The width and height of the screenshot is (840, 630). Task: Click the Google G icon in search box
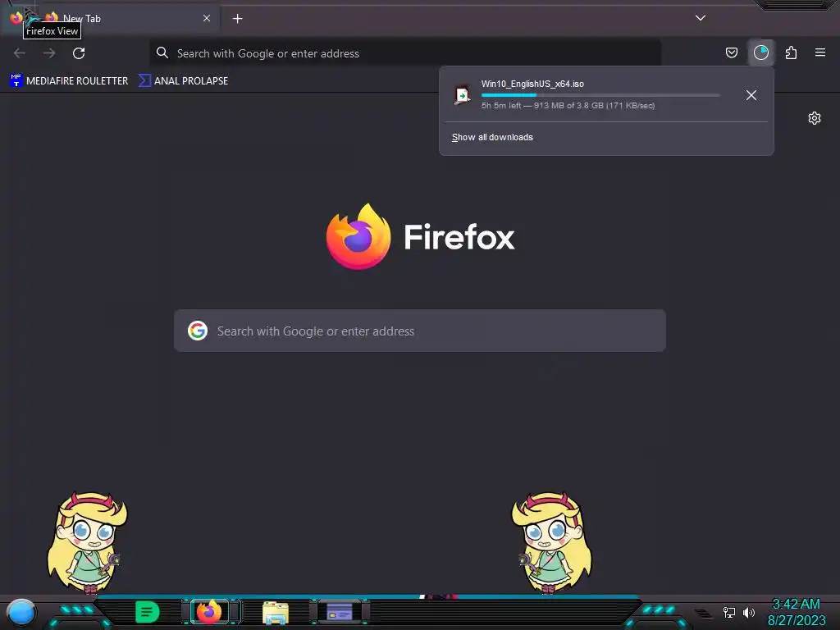pyautogui.click(x=198, y=331)
